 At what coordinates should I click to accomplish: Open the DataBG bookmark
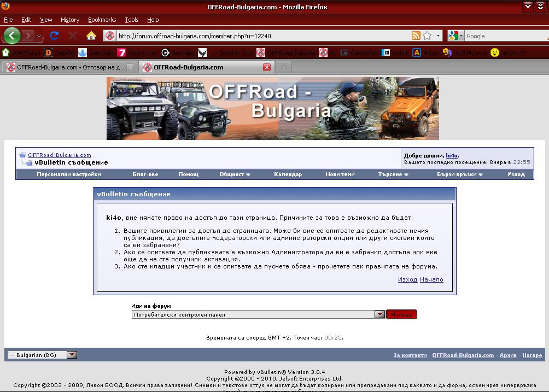tap(59, 53)
